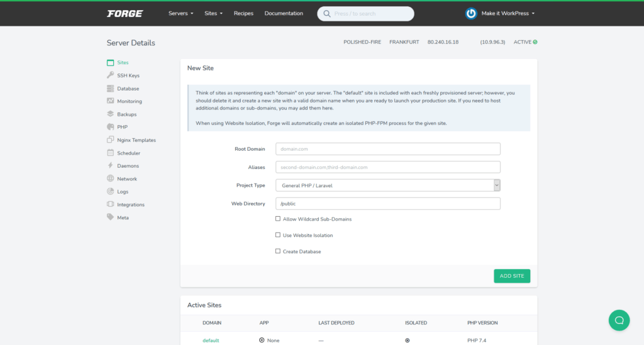Image resolution: width=644 pixels, height=345 pixels.
Task: Click the None app icon in default row
Action: click(x=262, y=340)
